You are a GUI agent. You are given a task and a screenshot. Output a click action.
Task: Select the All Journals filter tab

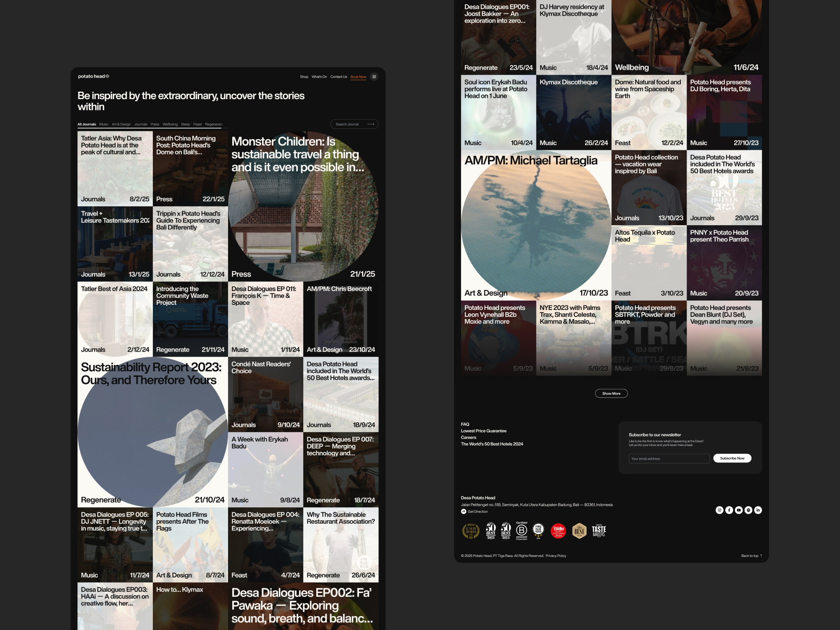87,124
